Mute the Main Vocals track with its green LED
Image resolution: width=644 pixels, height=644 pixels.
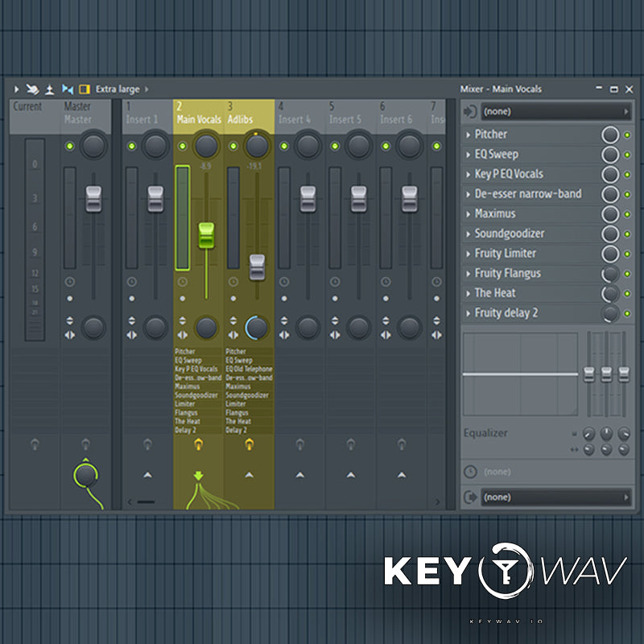click(183, 146)
